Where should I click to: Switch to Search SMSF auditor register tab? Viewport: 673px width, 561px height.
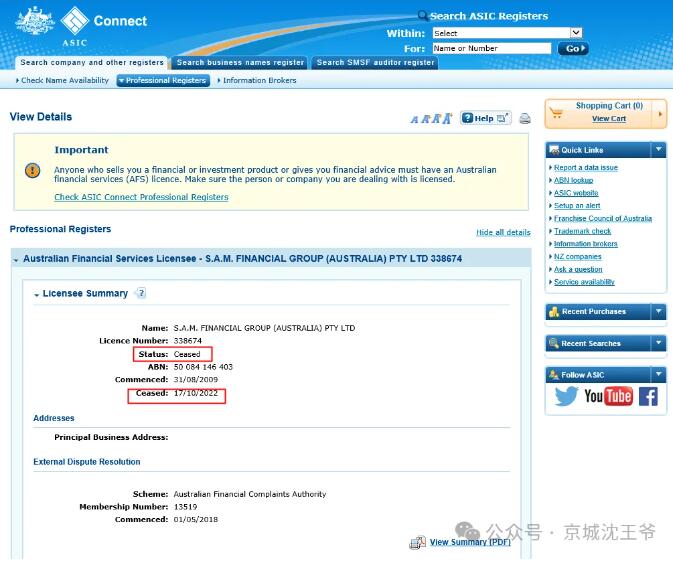[x=375, y=63]
